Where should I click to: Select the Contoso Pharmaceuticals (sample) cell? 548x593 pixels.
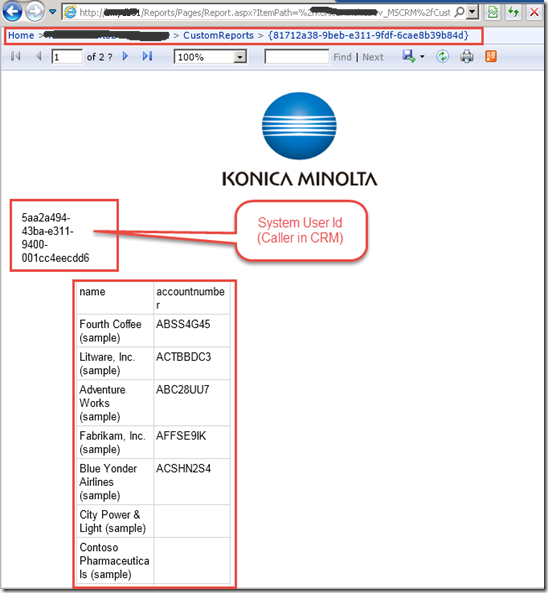pos(115,560)
